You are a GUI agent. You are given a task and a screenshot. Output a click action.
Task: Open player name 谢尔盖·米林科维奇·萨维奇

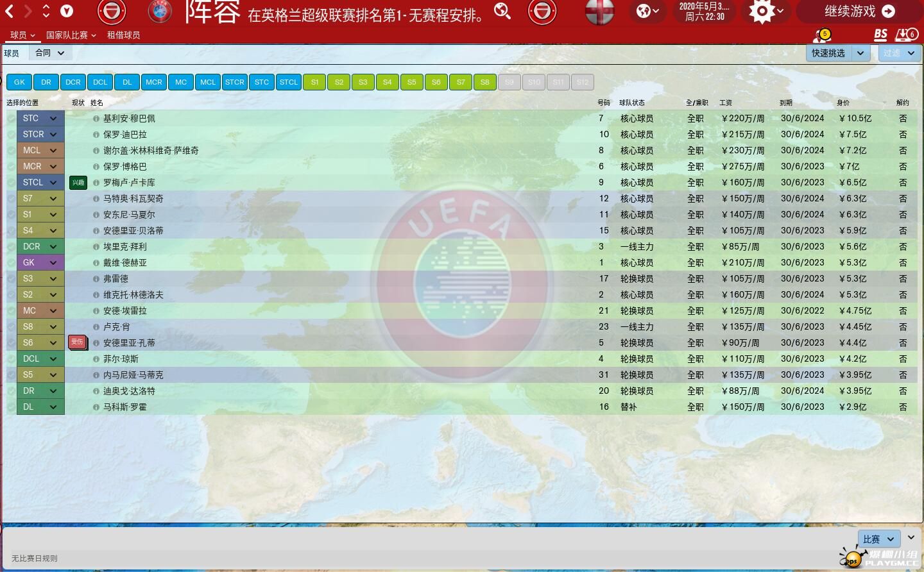[x=151, y=151]
